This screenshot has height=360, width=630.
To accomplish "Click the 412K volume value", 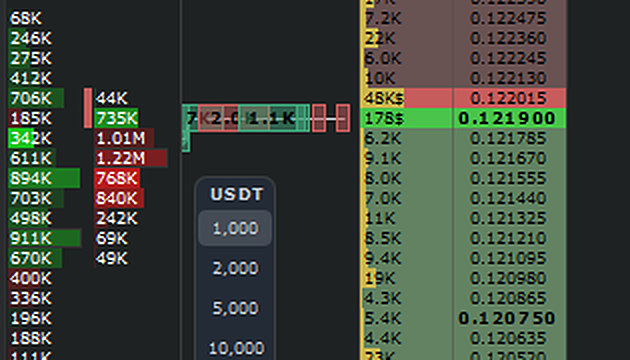I will [x=31, y=78].
